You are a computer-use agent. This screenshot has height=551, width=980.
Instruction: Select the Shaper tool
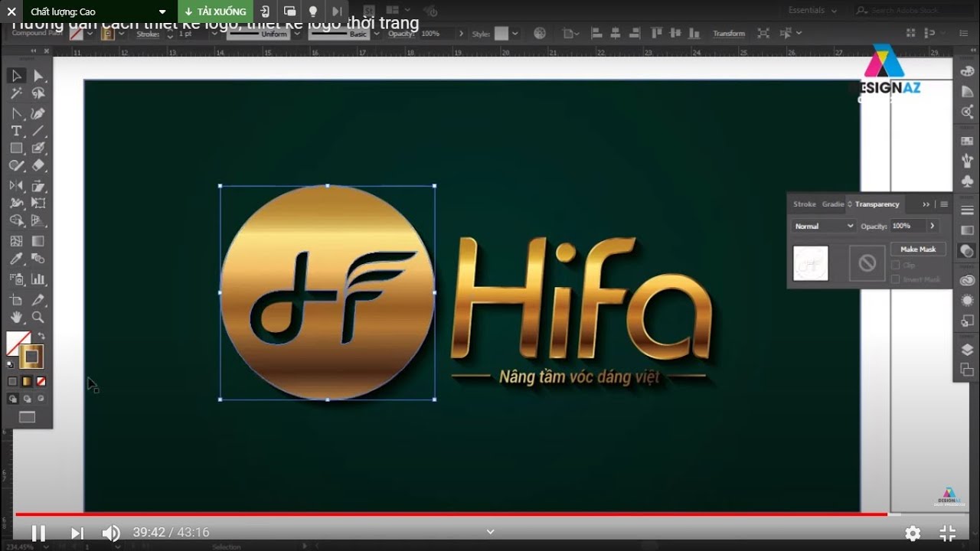click(16, 166)
